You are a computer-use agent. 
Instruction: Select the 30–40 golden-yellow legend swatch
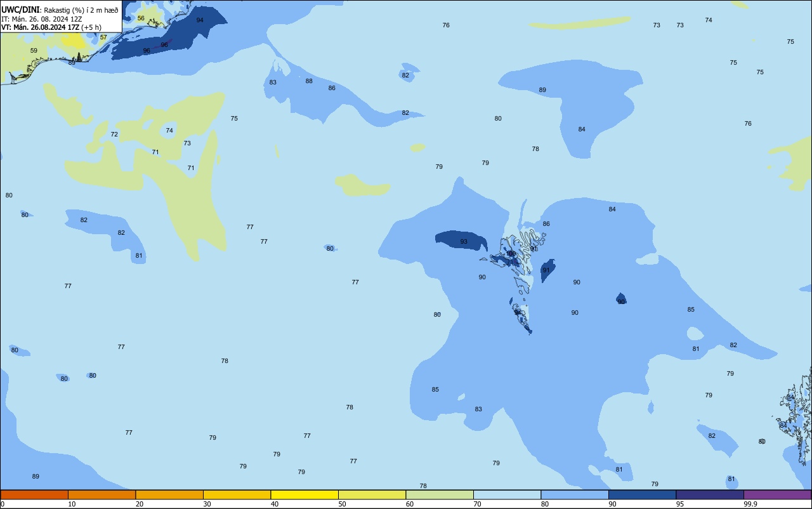pos(237,494)
